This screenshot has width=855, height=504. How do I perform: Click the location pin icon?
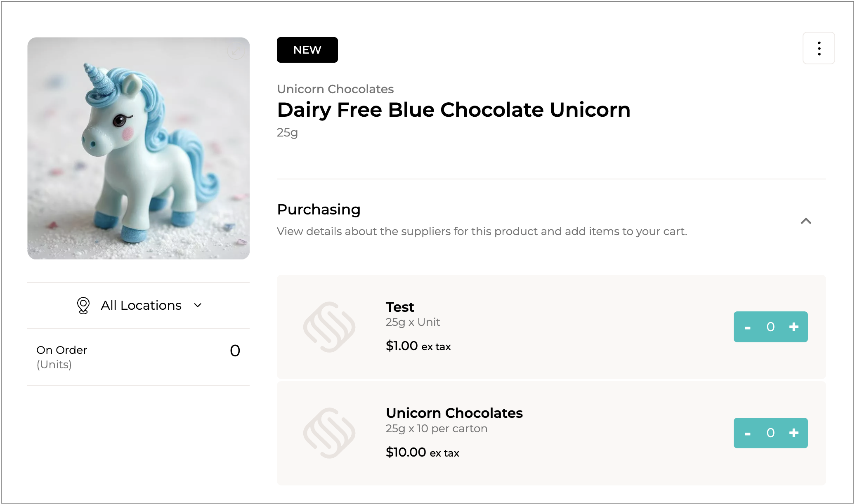coord(83,306)
